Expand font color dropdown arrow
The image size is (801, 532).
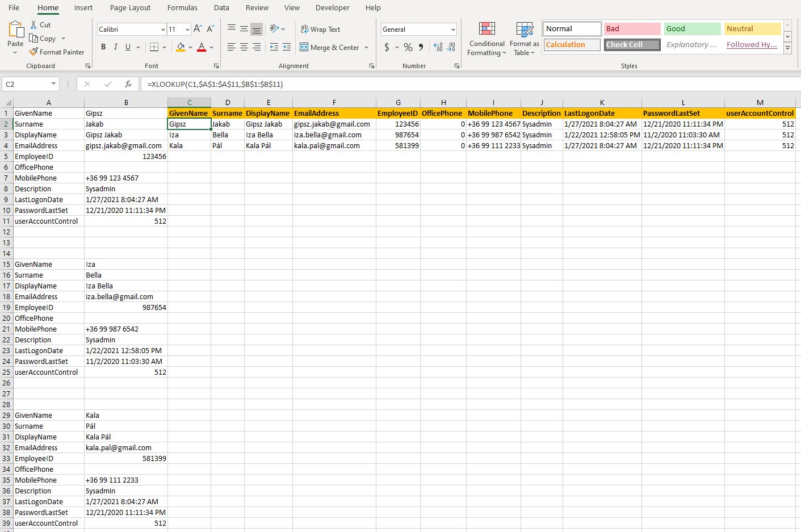click(x=211, y=47)
